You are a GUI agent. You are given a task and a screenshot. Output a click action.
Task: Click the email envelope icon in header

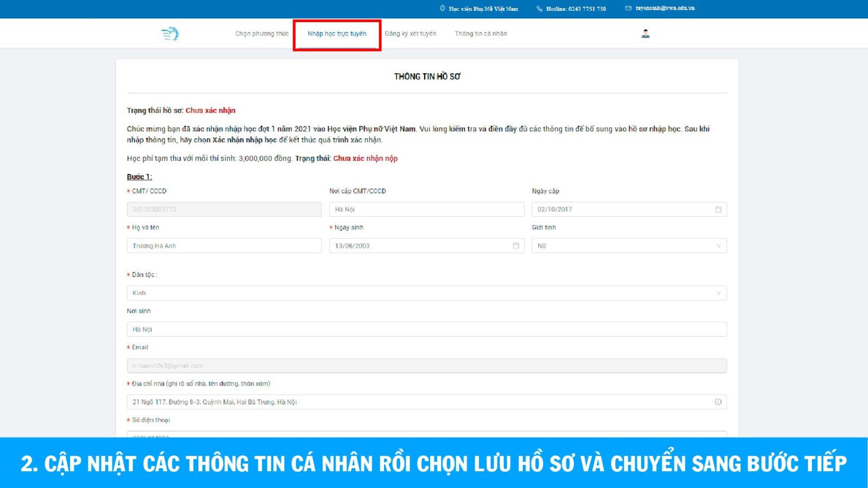[x=628, y=9]
